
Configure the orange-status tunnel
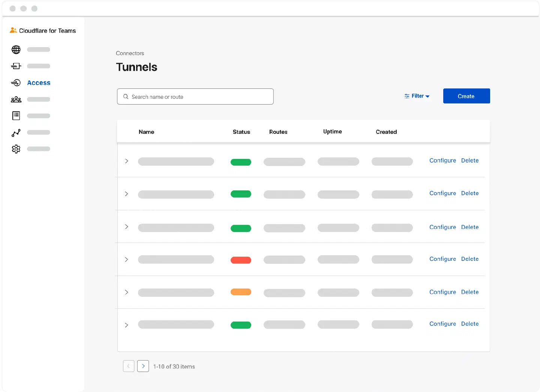coord(442,292)
